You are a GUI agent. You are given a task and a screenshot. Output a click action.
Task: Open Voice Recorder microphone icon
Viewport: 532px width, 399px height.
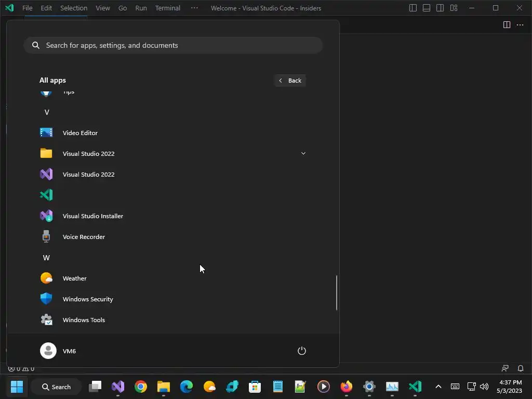(46, 236)
